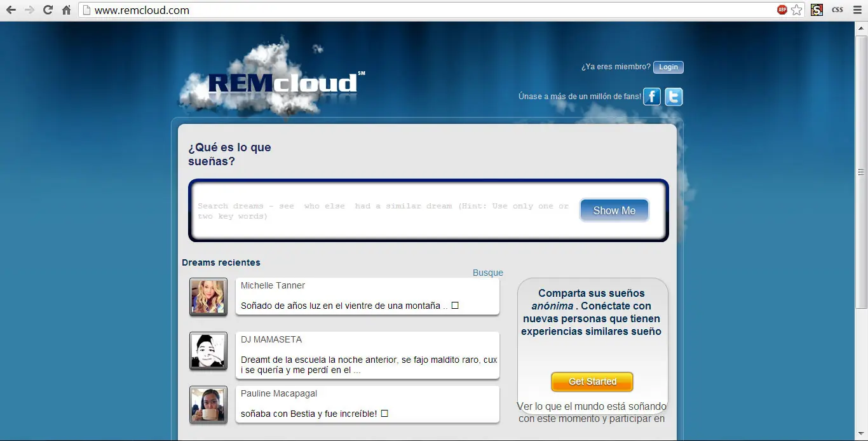Image resolution: width=868 pixels, height=441 pixels.
Task: Open Michelle Tanner's avatar thumbnail
Action: 208,297
